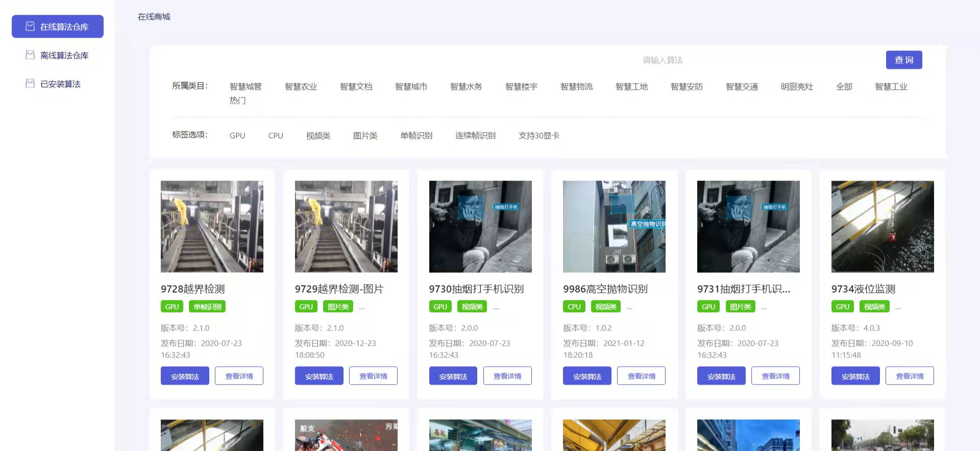Install the 9728越界检测 algorithm
Screen dimensions: 980x451
click(x=185, y=376)
